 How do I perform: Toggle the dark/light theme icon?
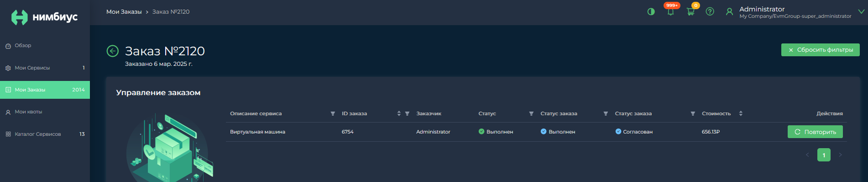651,11
